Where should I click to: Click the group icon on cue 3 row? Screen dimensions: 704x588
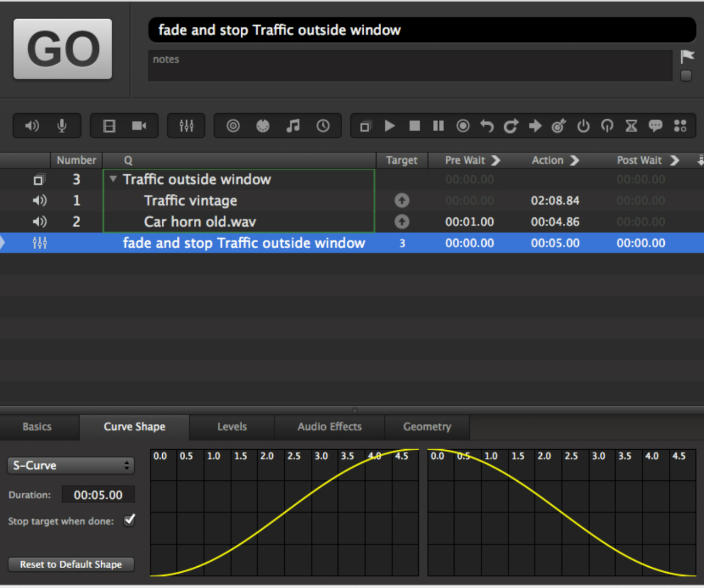tap(39, 179)
